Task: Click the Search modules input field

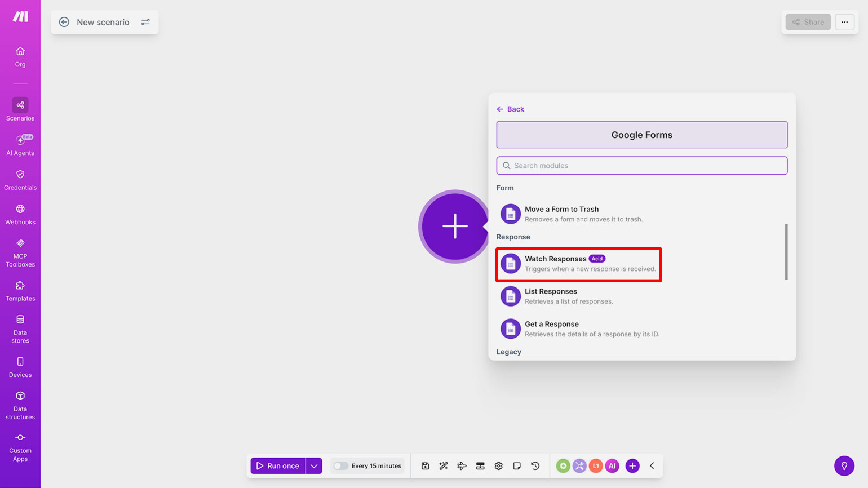Action: pyautogui.click(x=642, y=166)
